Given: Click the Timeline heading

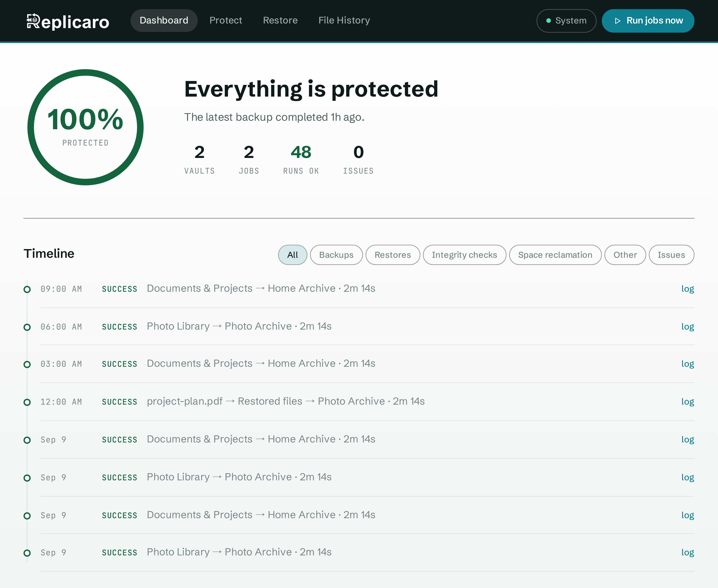Looking at the screenshot, I should (49, 254).
